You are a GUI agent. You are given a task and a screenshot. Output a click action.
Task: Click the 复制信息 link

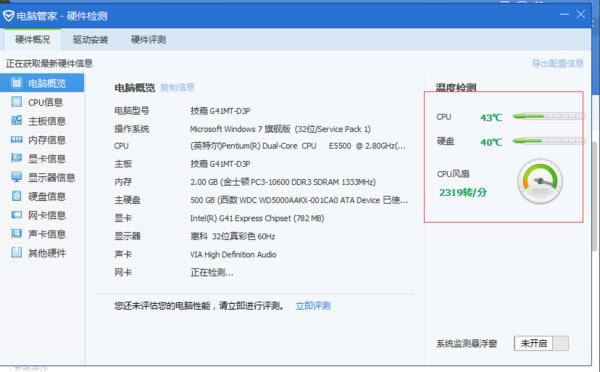tap(177, 87)
